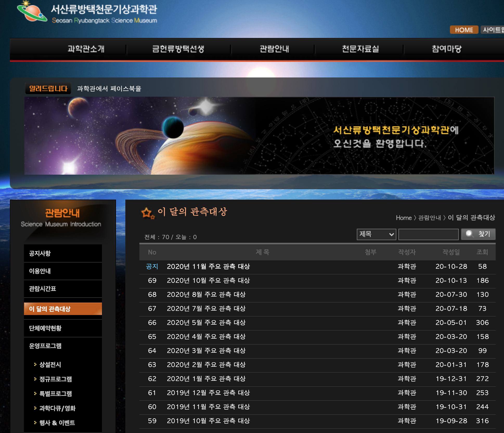Expand 운영프로그램 sidebar section
504x433 pixels.
[45, 346]
